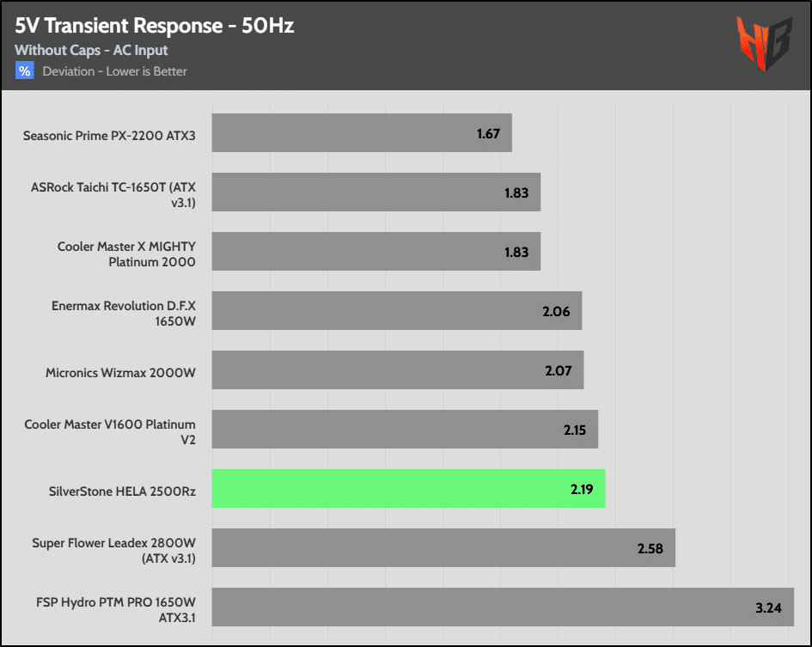Viewport: 812px width, 647px height.
Task: Select the Micronics Wizmax 2000W bar
Action: [x=397, y=370]
